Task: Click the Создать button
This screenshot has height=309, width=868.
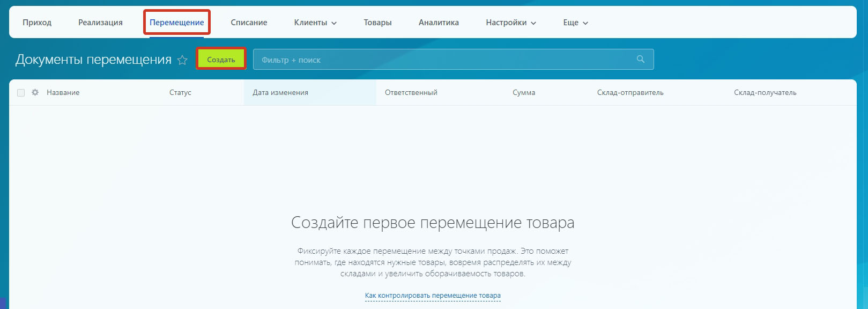Action: pyautogui.click(x=221, y=60)
